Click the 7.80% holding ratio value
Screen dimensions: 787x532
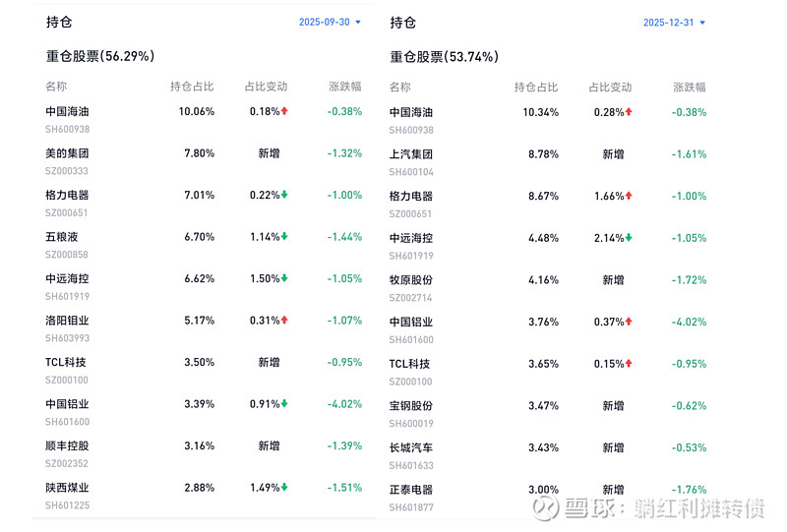200,153
